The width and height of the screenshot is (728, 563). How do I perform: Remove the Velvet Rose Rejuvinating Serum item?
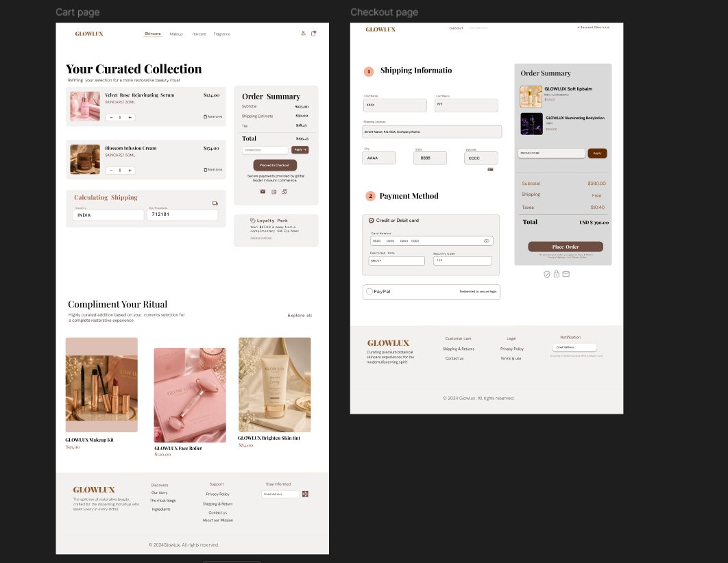pos(213,117)
